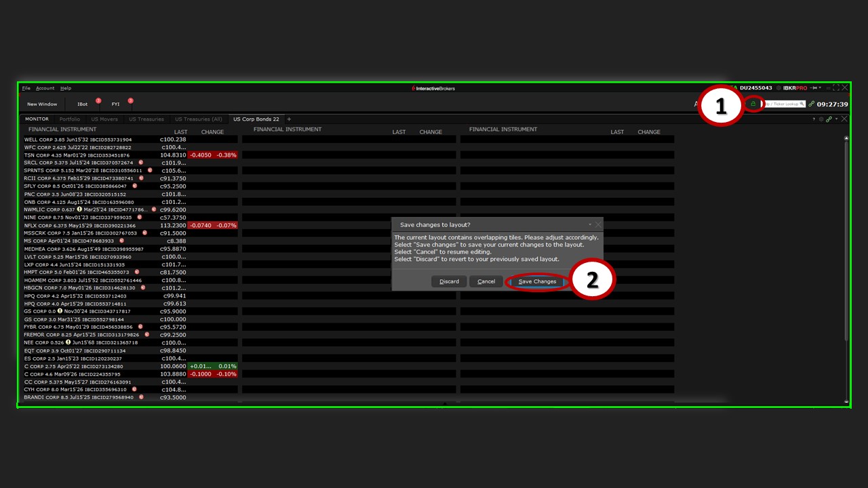Expand the dropdown arrow beside the pin icon

point(821,88)
